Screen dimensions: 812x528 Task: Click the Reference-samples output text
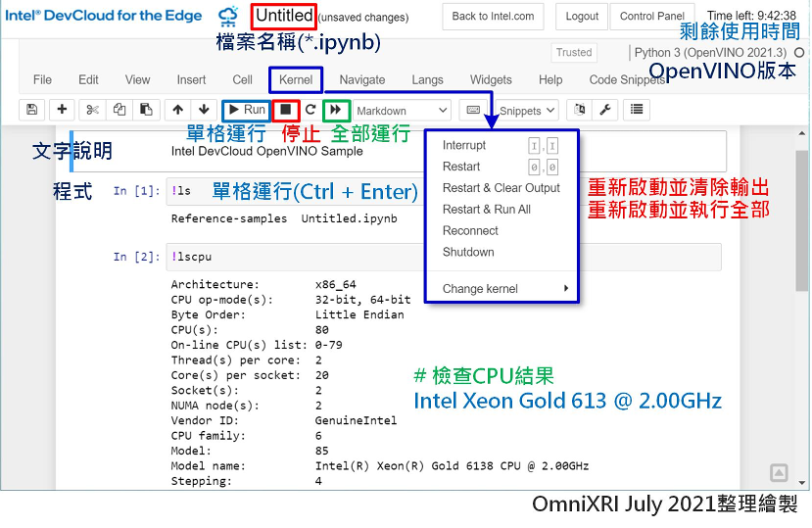[229, 218]
